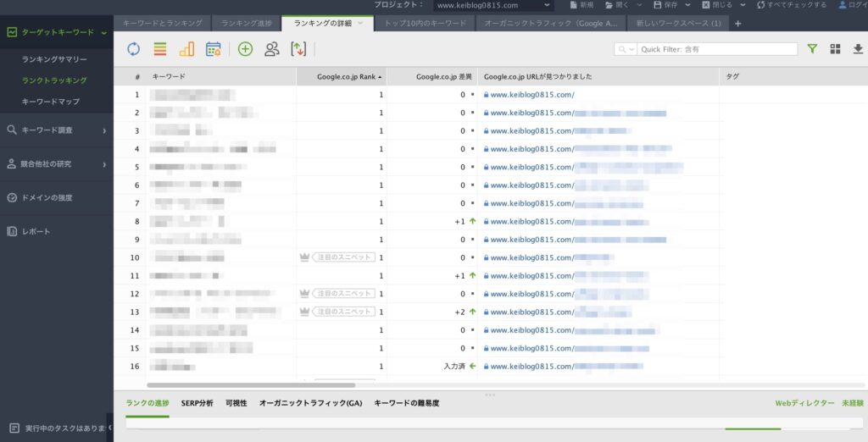This screenshot has height=442, width=868.
Task: Open the scheduler calendar toolbar icon
Action: click(x=213, y=48)
